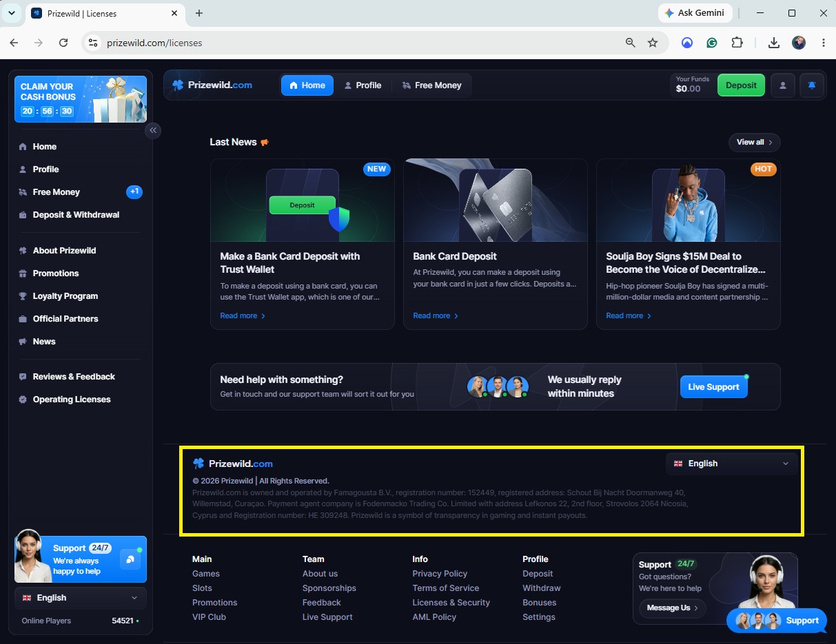View site information icon in address bar
836x644 pixels.
(x=94, y=43)
